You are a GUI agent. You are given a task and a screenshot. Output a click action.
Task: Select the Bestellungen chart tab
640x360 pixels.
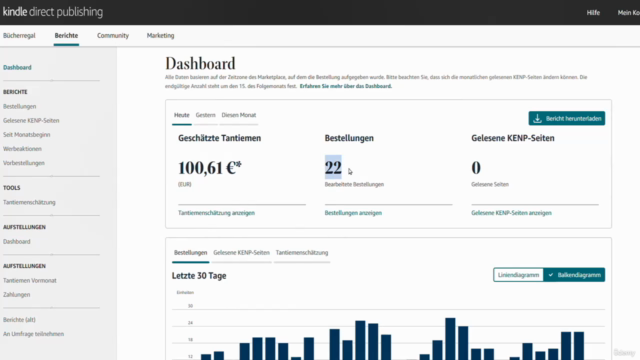click(x=191, y=253)
